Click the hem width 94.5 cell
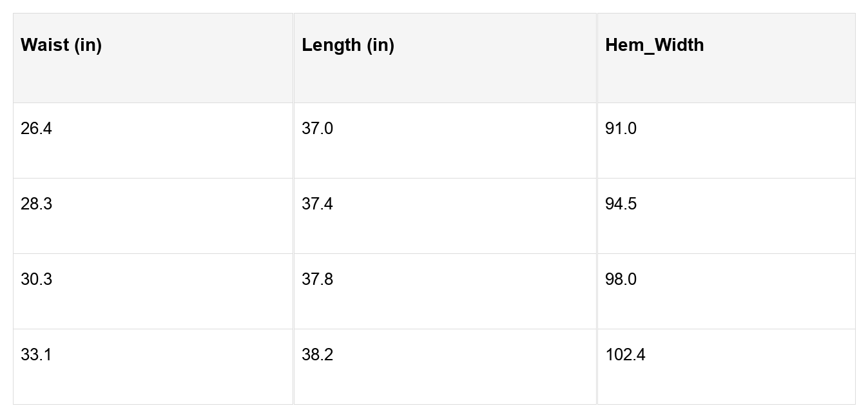Image resolution: width=868 pixels, height=417 pixels. (621, 204)
